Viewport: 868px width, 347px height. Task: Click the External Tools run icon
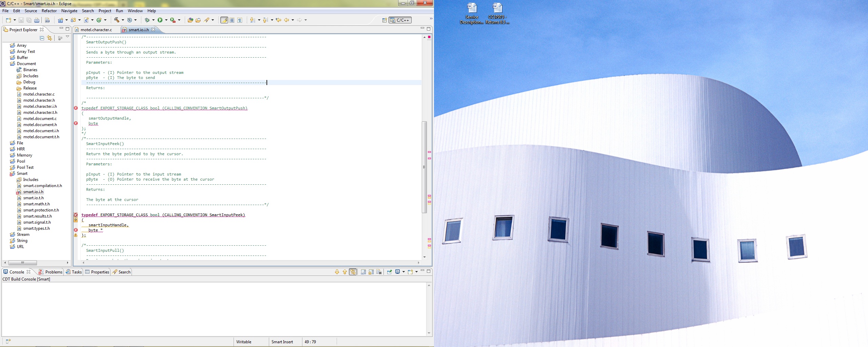[x=173, y=20]
